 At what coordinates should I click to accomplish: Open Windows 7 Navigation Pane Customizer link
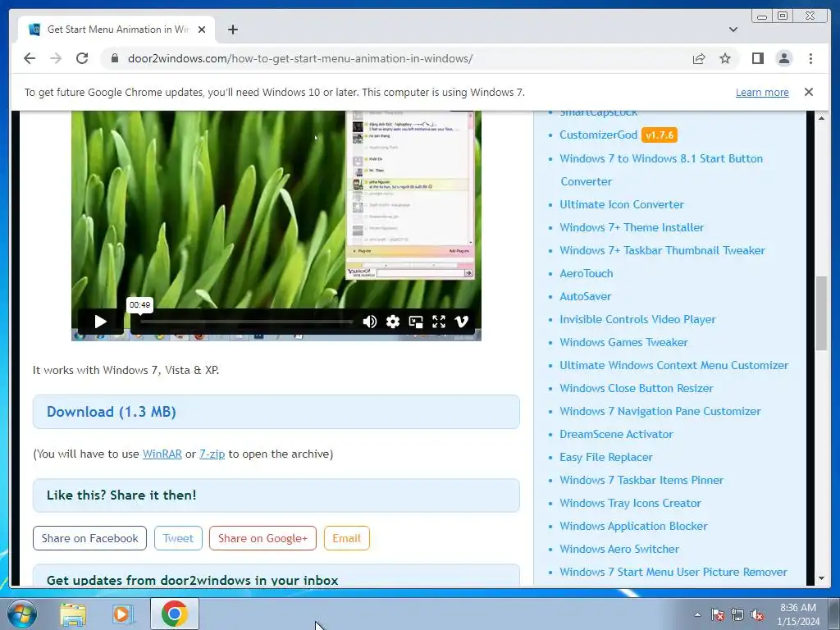(660, 412)
